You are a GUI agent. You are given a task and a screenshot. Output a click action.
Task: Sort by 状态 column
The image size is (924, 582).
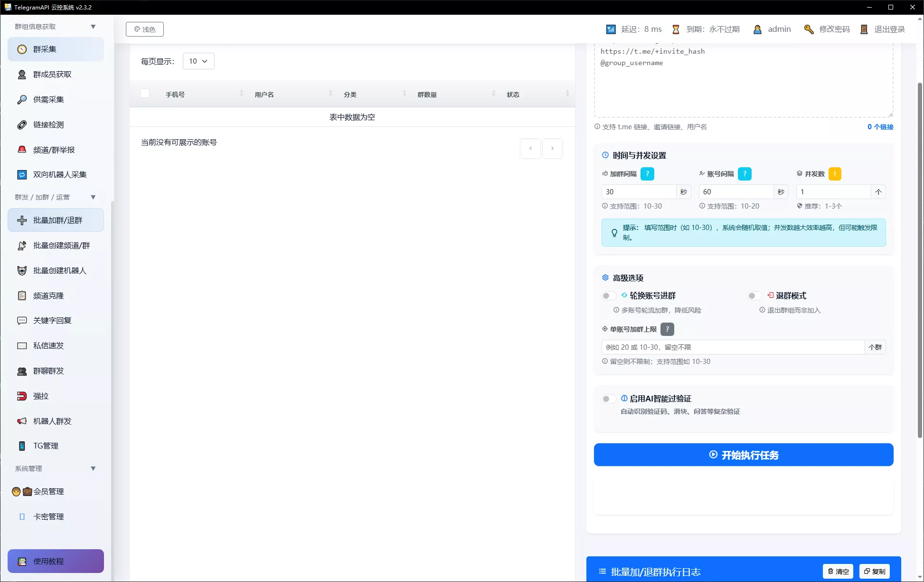[567, 94]
